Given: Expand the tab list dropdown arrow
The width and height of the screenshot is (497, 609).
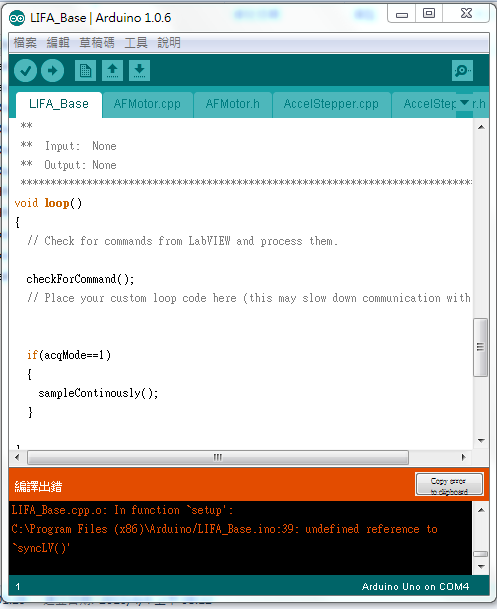Looking at the screenshot, I should (464, 103).
